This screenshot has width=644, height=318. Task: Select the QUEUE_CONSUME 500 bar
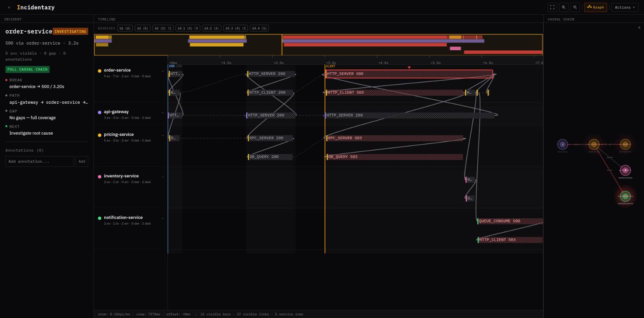pyautogui.click(x=510, y=221)
